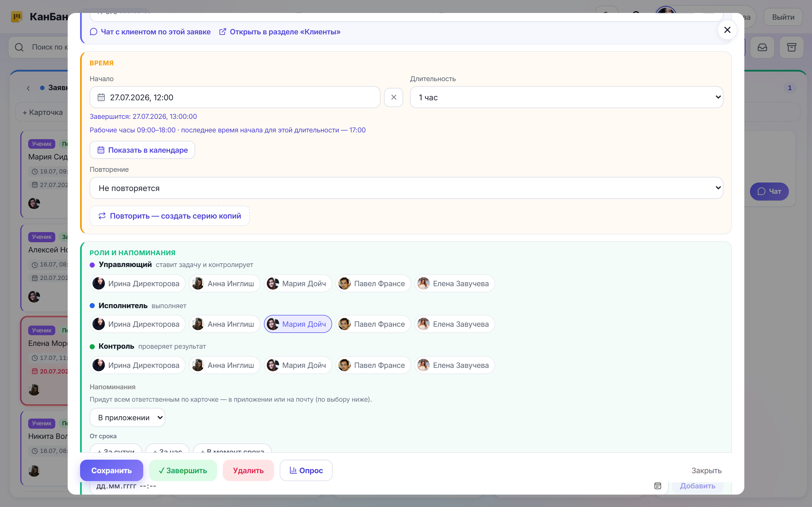Open the Повторение dropdown set to Не повторяется
The height and width of the screenshot is (507, 812).
point(406,188)
